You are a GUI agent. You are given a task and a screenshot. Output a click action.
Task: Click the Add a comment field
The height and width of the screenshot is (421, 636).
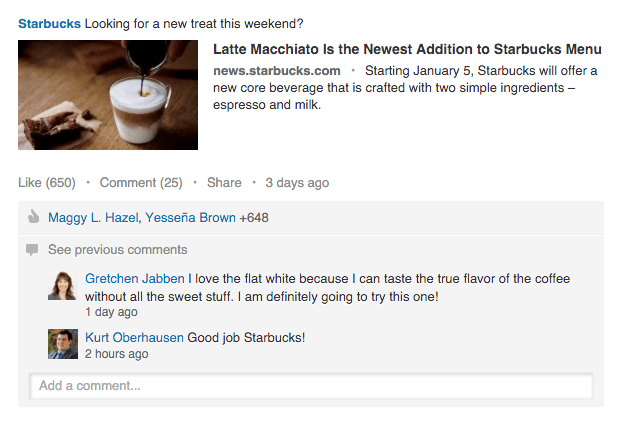(x=311, y=386)
